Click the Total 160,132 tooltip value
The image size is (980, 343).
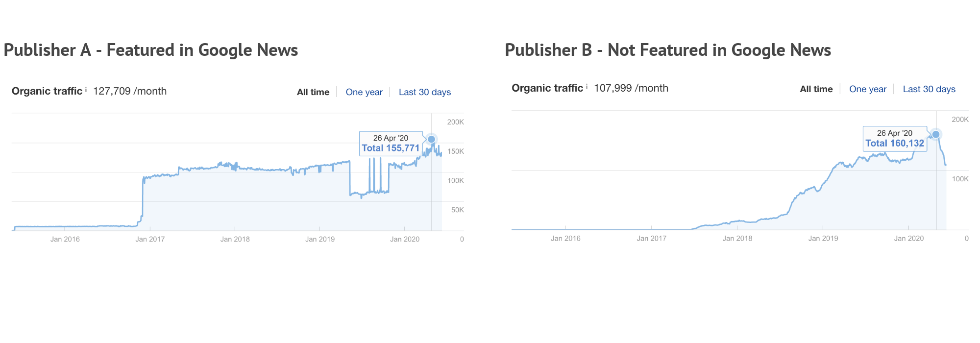pos(895,143)
